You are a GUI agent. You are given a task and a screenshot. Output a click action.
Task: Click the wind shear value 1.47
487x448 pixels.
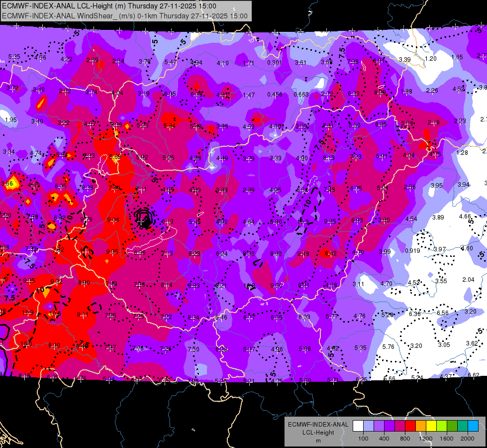click(x=249, y=95)
